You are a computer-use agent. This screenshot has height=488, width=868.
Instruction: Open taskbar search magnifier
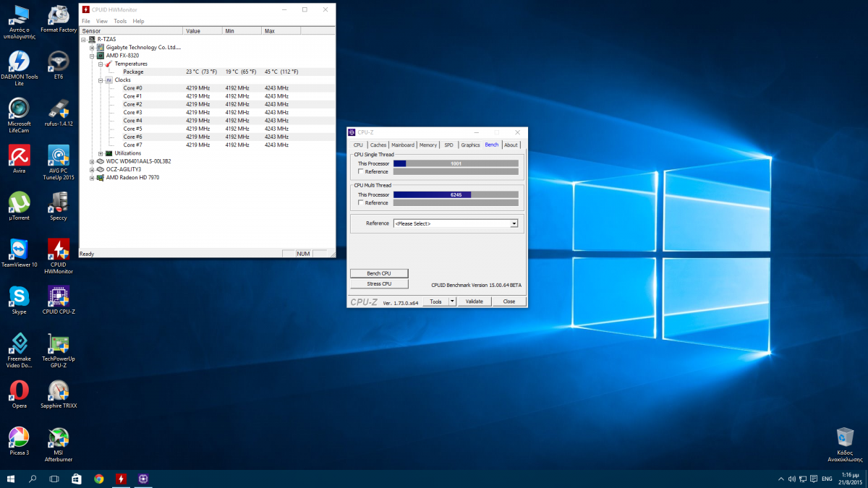pyautogui.click(x=33, y=479)
